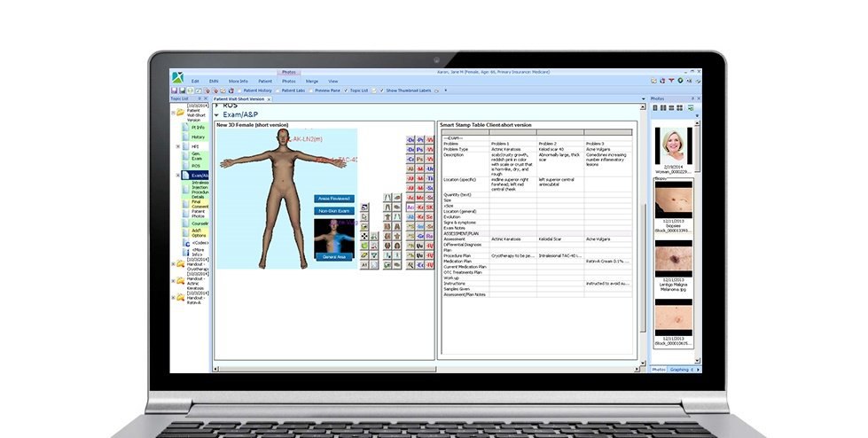Switch to the Graphing tab
This screenshot has height=438, width=868.
click(x=680, y=369)
